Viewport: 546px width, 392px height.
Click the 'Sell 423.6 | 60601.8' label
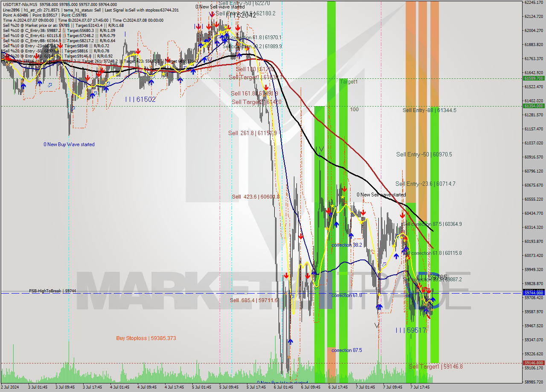(x=256, y=197)
